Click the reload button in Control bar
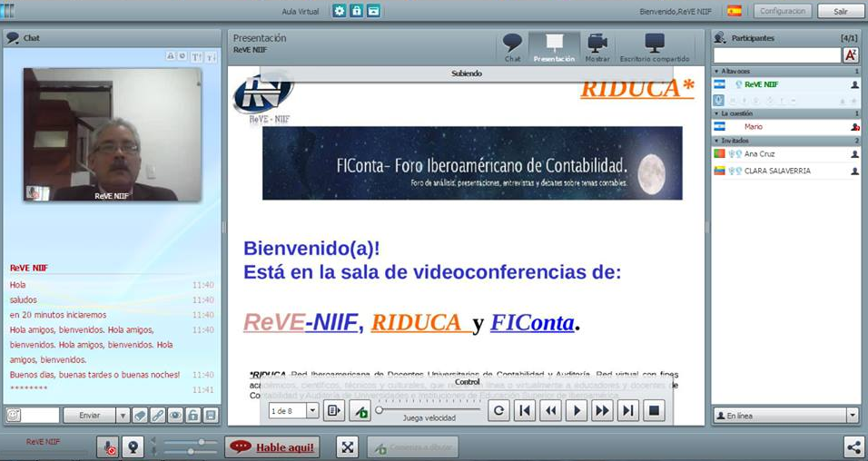 498,411
